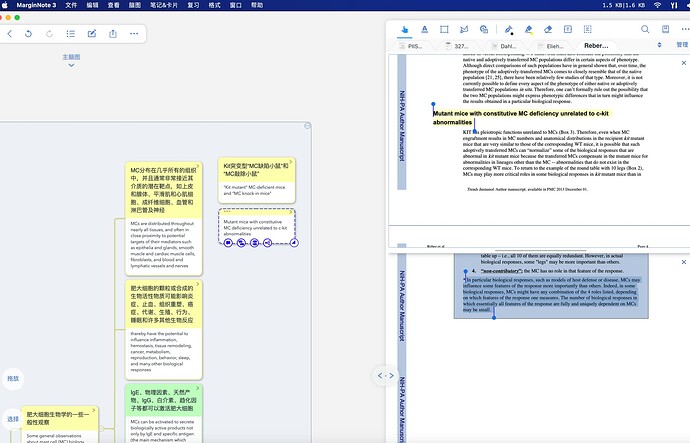Open the 笔记&卡片 menu
This screenshot has height=443, width=690.
[x=164, y=5]
